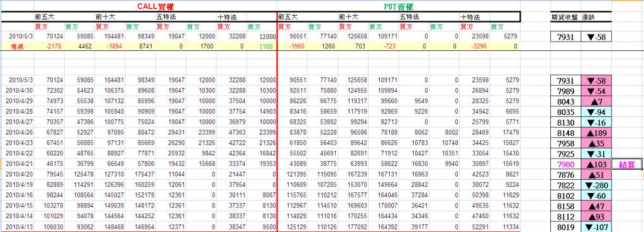Click the magenta settlement value 7980
The height and width of the screenshot is (232, 644).
tap(566, 165)
